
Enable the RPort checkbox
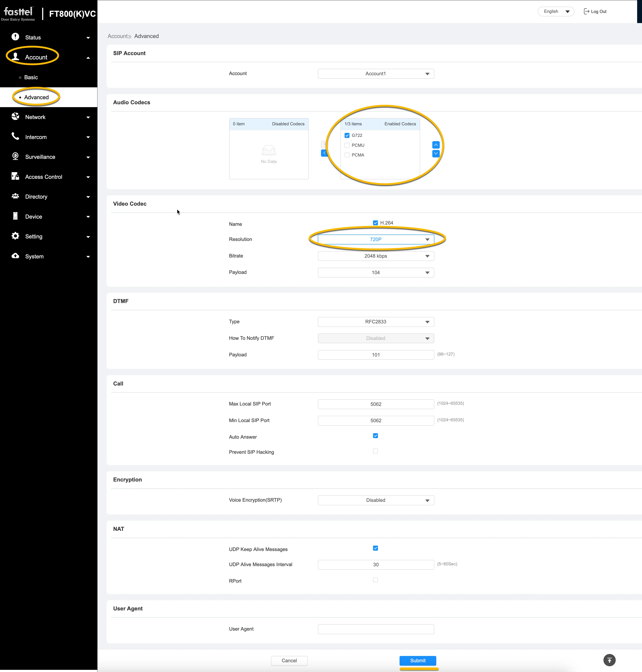coord(375,580)
